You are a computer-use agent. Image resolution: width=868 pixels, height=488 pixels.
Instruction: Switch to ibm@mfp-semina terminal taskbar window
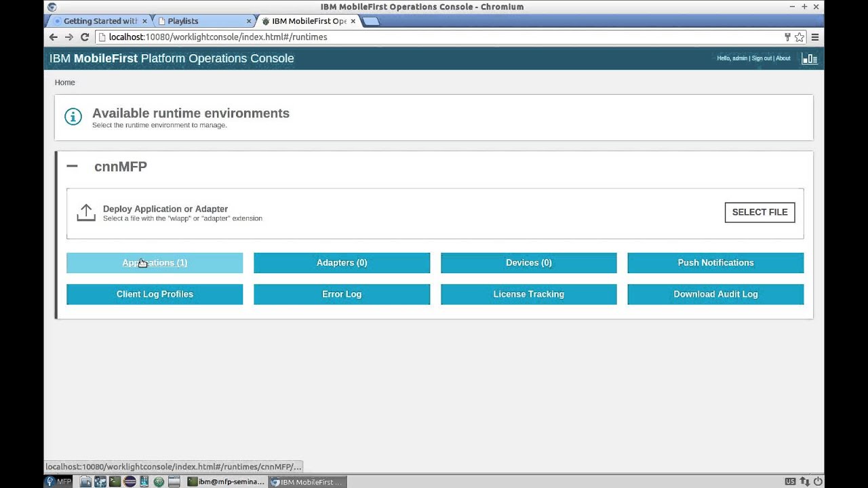tap(226, 482)
